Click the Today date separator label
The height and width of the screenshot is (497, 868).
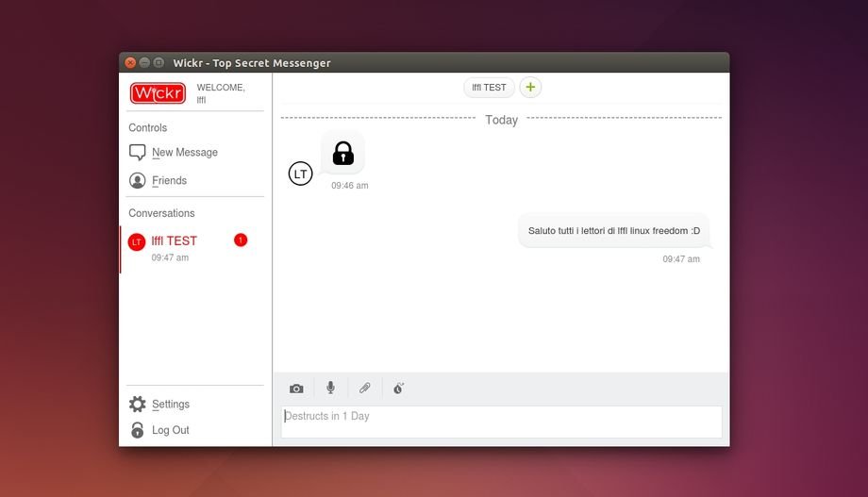(x=502, y=120)
